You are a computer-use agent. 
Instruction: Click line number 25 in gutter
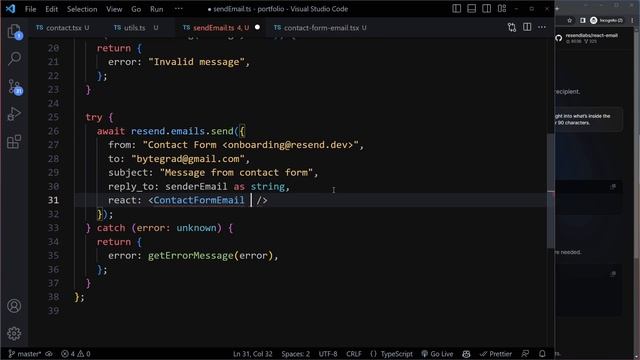[x=53, y=117]
